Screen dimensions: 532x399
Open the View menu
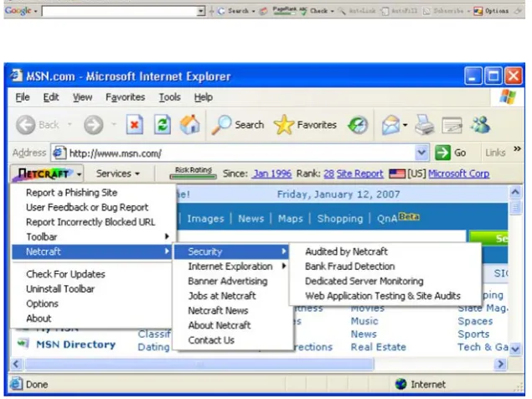pyautogui.click(x=82, y=97)
